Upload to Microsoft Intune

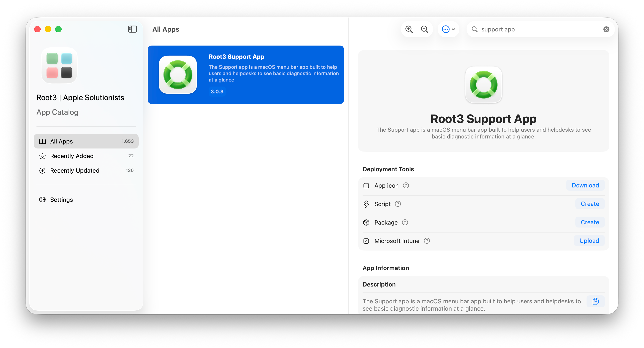coord(589,241)
